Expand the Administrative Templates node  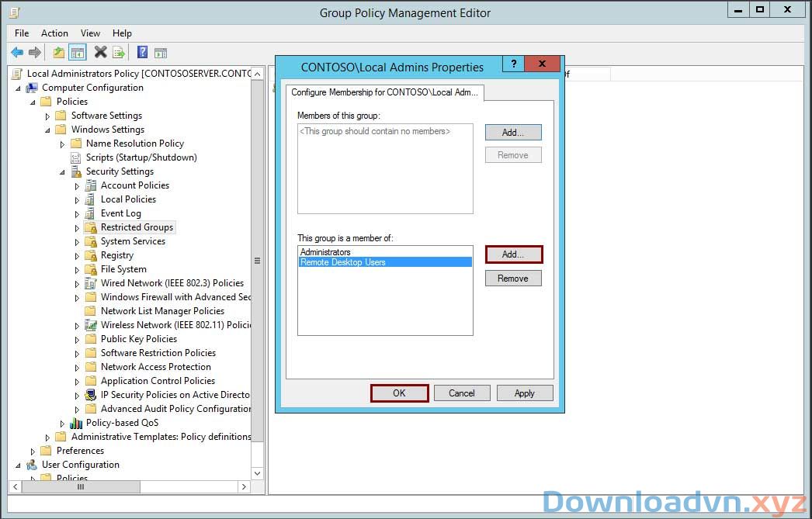coord(47,438)
